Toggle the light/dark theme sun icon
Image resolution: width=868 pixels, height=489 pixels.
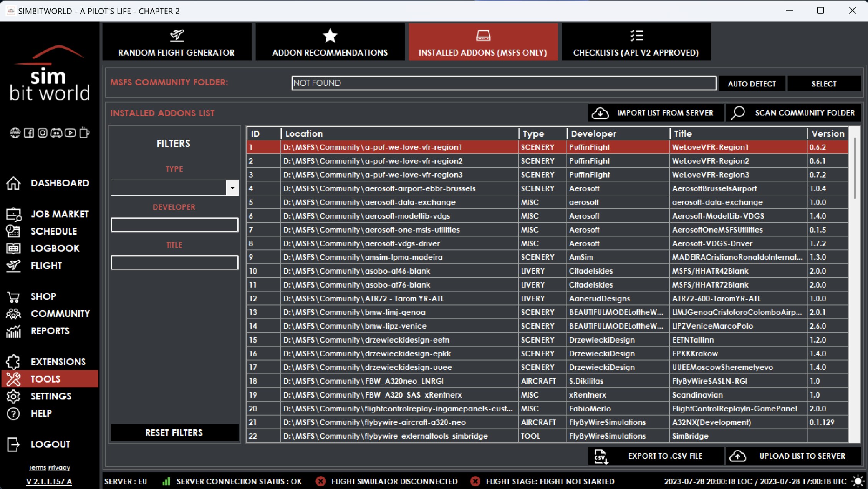point(858,481)
